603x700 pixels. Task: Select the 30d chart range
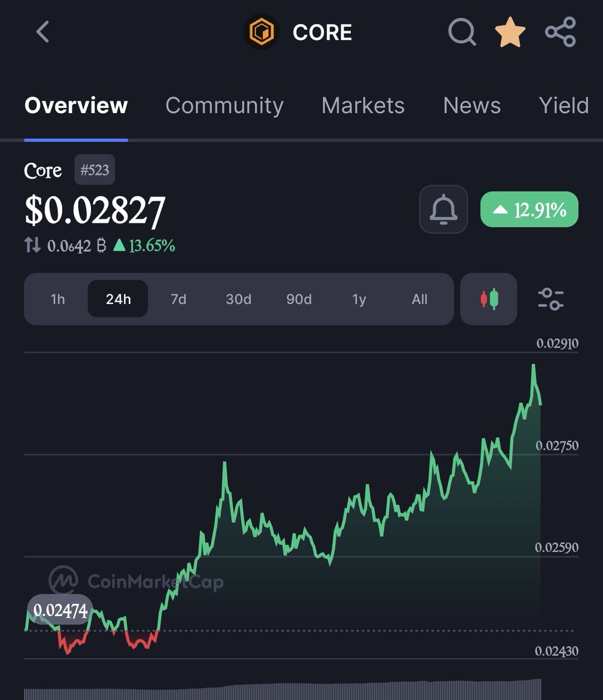pyautogui.click(x=239, y=299)
